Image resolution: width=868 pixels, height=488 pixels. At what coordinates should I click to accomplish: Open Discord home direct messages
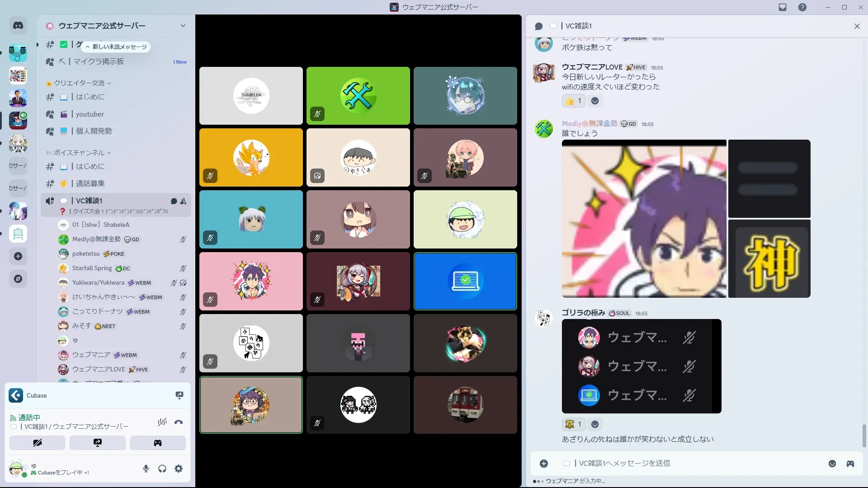18,26
